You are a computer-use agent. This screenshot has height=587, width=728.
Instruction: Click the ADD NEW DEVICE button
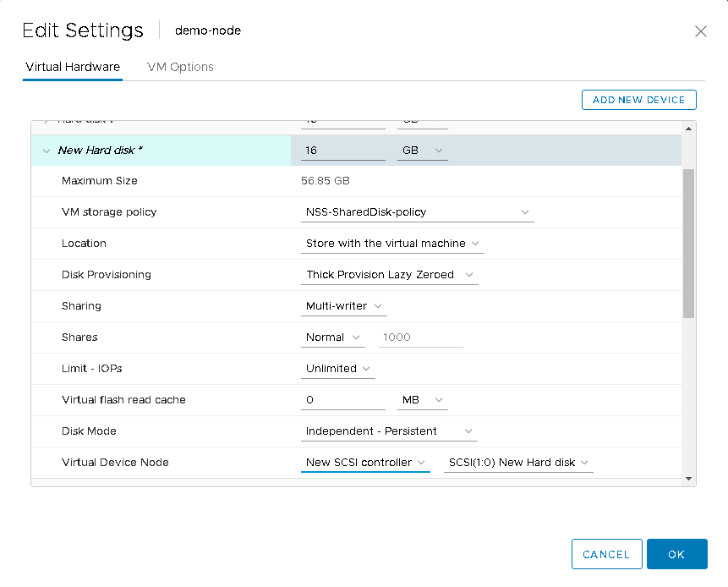[x=638, y=100]
